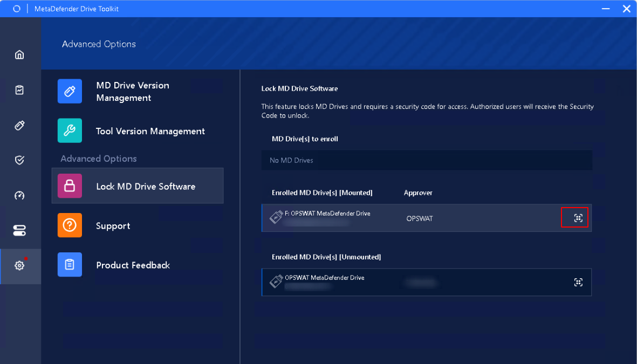Click the Tool Version Management wrench icon
Screen dimensions: 637x364
70,131
